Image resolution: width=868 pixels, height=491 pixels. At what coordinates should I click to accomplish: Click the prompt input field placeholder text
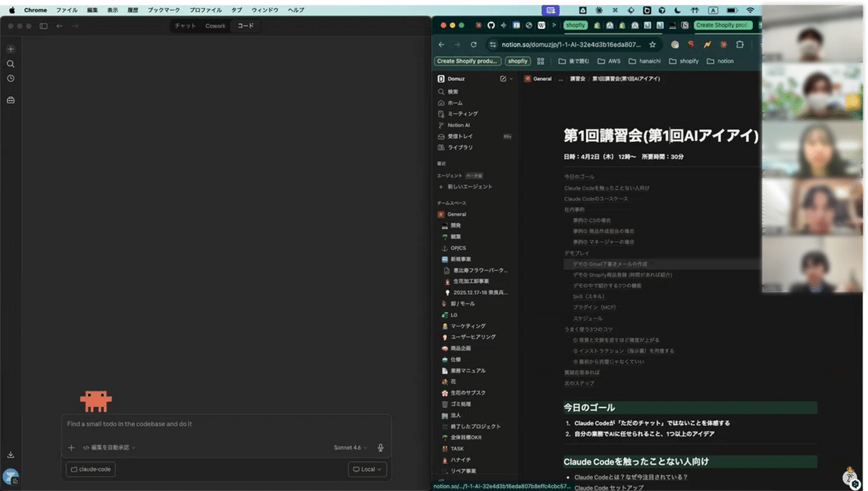click(x=130, y=424)
